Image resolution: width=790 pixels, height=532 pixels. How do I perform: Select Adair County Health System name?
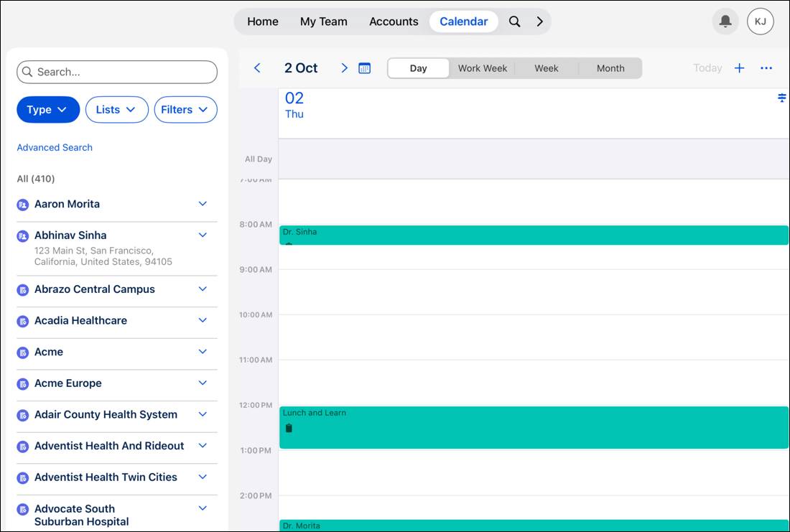tap(106, 415)
